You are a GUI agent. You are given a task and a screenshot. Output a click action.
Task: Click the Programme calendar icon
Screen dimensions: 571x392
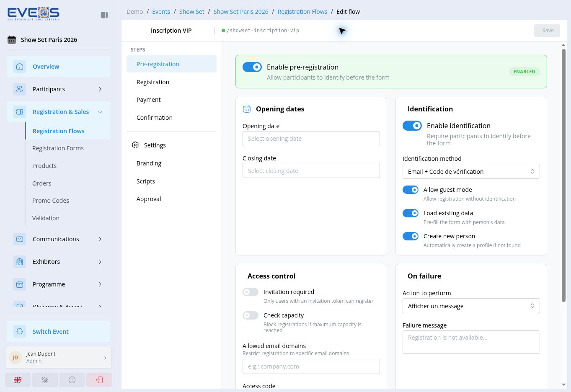coord(20,284)
